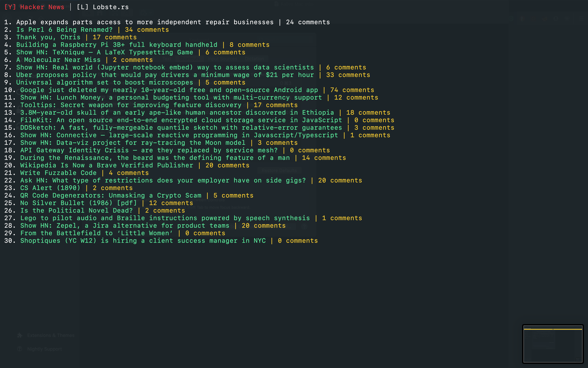Screen dimensions: 588x368
Task: View 1 comments on Connective story
Action: click(370, 135)
